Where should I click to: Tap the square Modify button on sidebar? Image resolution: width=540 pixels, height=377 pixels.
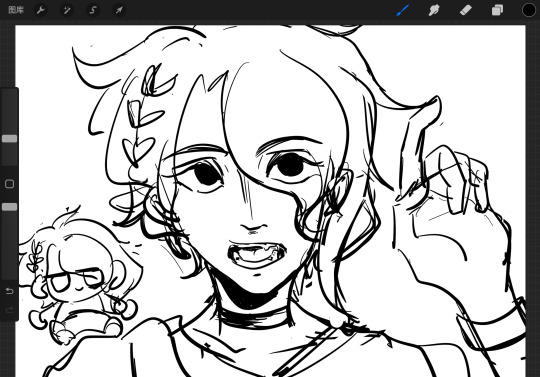pyautogui.click(x=10, y=184)
